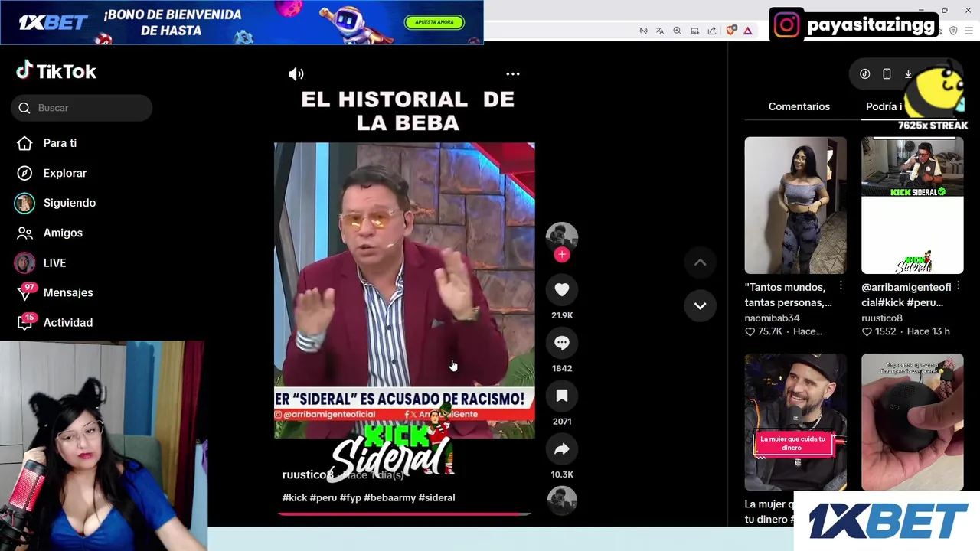Screen dimensions: 980x551
Task: Click the Para ti home icon
Action: point(24,143)
